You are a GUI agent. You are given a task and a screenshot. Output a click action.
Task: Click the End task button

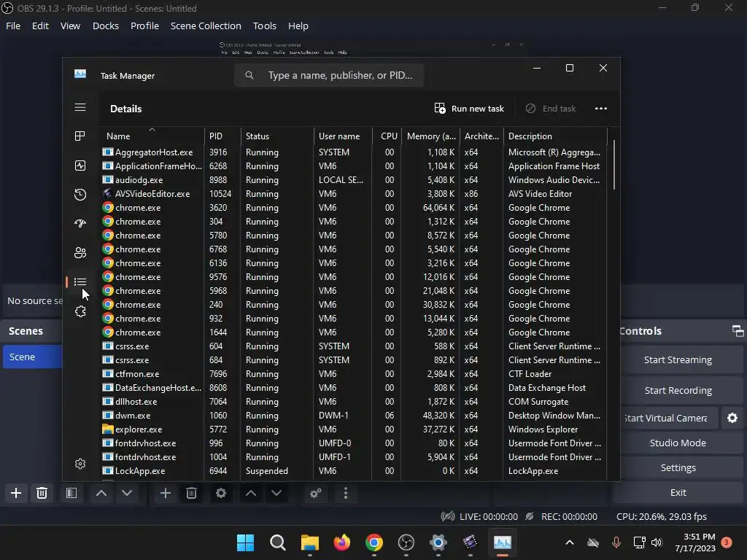coord(551,109)
